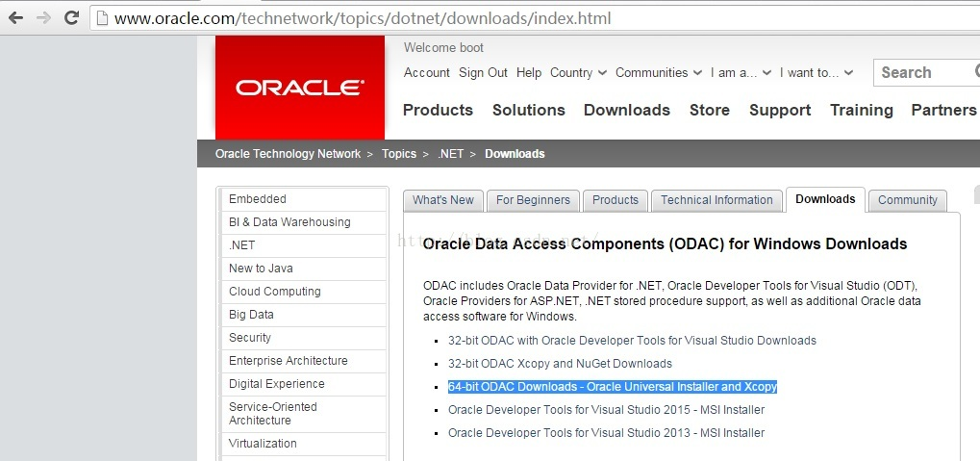Click the 'Welcome boot' text
This screenshot has width=980, height=461.
443,47
